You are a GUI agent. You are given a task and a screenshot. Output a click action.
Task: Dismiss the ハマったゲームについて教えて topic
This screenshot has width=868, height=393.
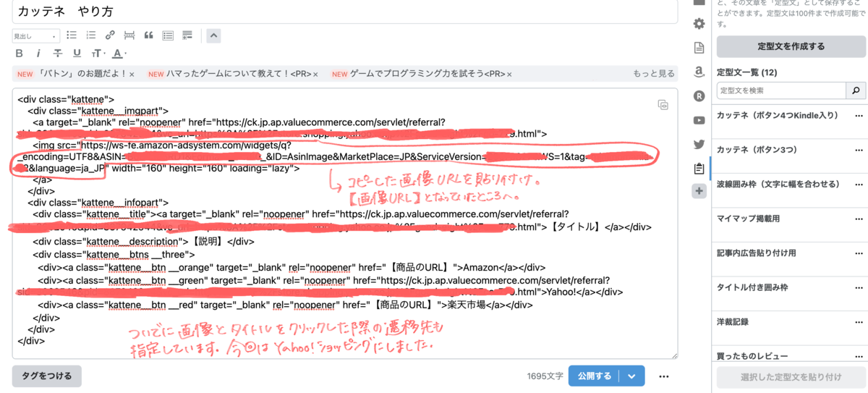click(315, 74)
